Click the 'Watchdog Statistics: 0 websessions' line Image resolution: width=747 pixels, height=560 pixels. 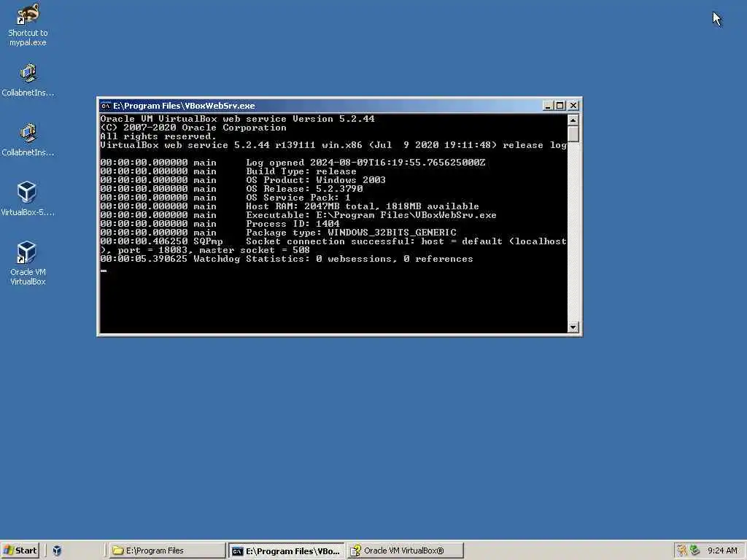coord(286,259)
